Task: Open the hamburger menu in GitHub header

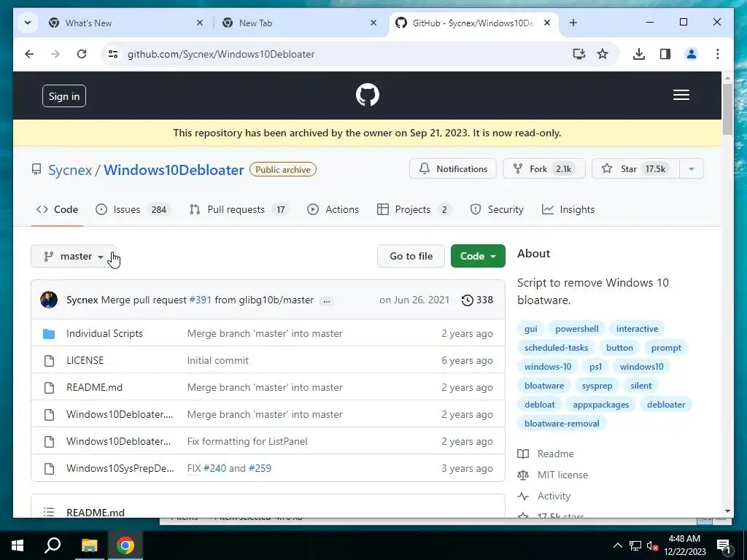Action: click(681, 96)
